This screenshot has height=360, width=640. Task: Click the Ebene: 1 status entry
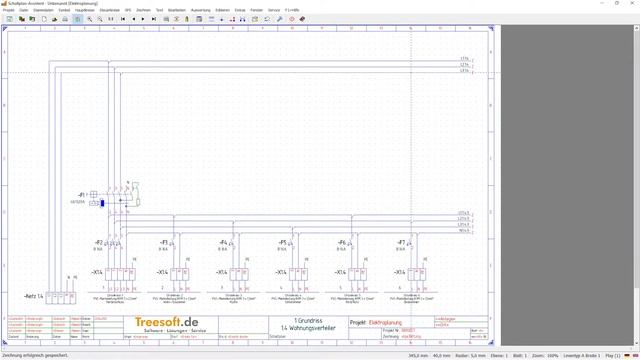click(499, 356)
